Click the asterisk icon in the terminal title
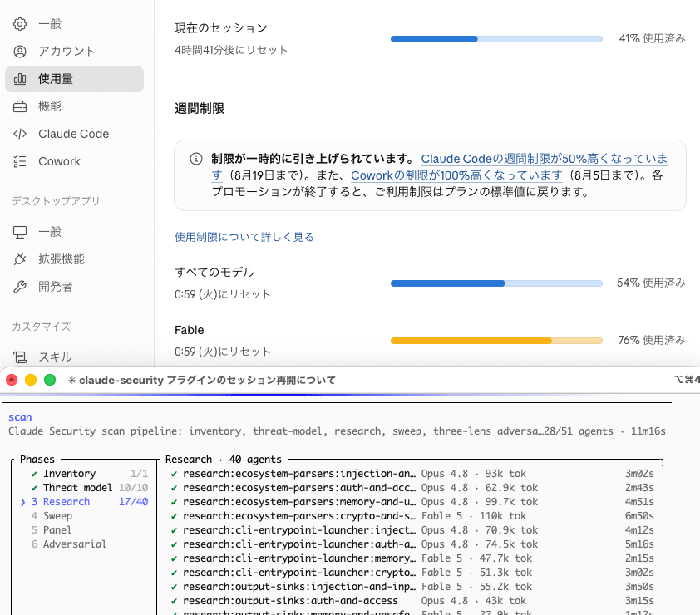Screen dimensions: 700x615 (x=71, y=381)
